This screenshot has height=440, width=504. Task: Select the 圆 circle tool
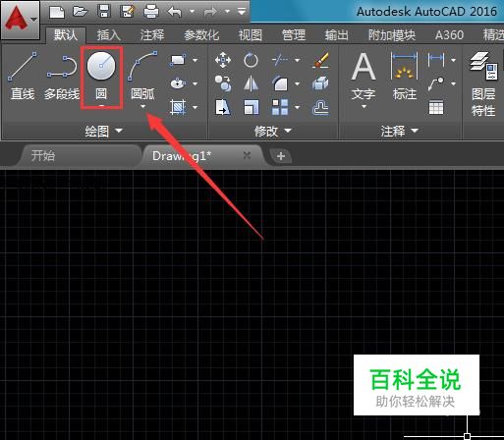point(101,76)
